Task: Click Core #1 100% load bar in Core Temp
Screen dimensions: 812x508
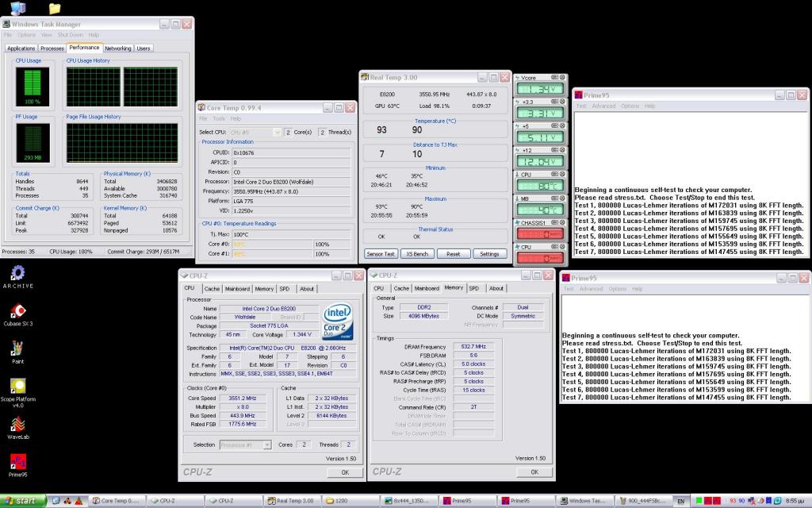Action: coord(332,254)
